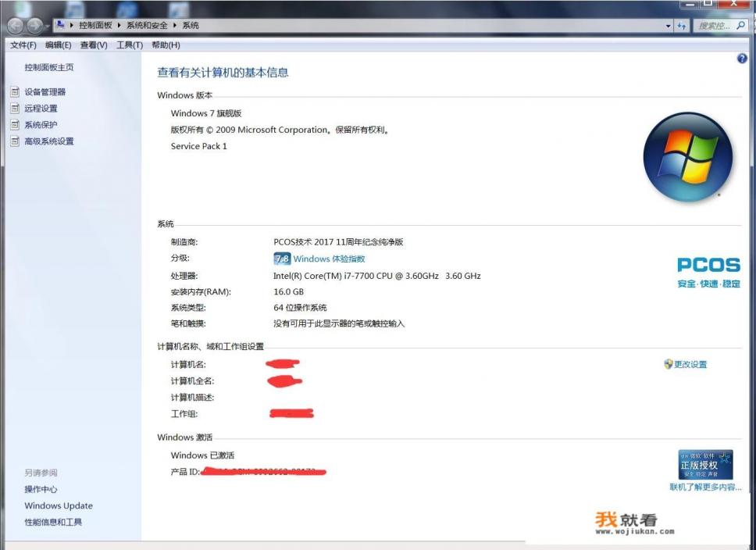Screen dimensions: 756x550
Task: Click the 高级系统设置 shield icon
Action: [x=15, y=141]
